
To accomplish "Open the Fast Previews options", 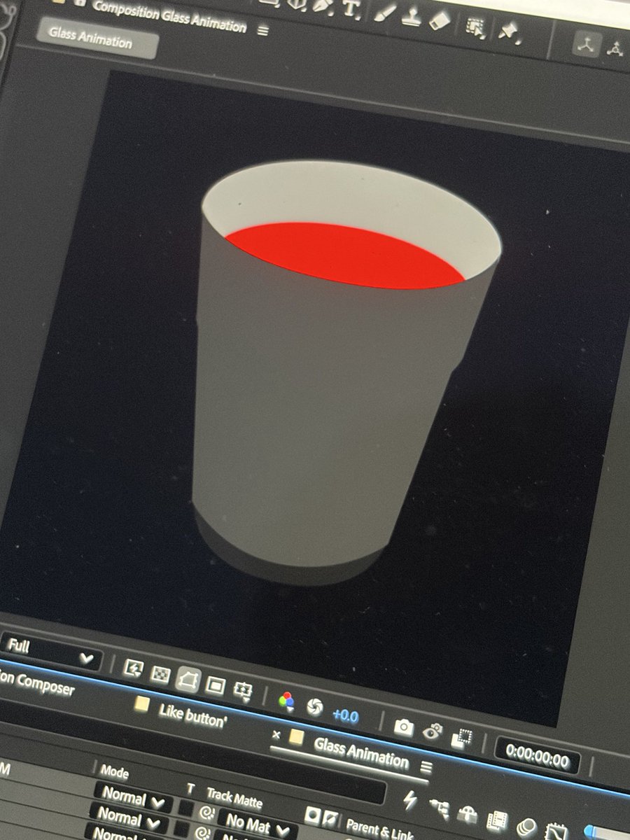I will (133, 668).
